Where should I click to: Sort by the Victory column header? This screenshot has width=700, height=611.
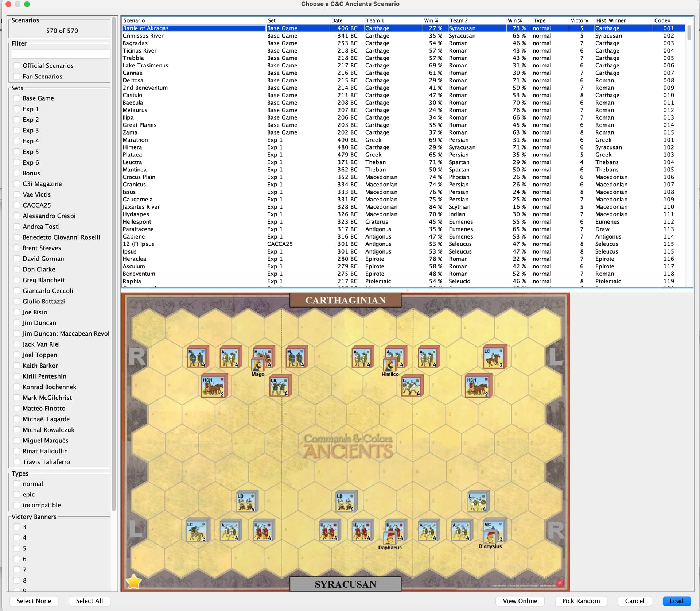pos(579,20)
